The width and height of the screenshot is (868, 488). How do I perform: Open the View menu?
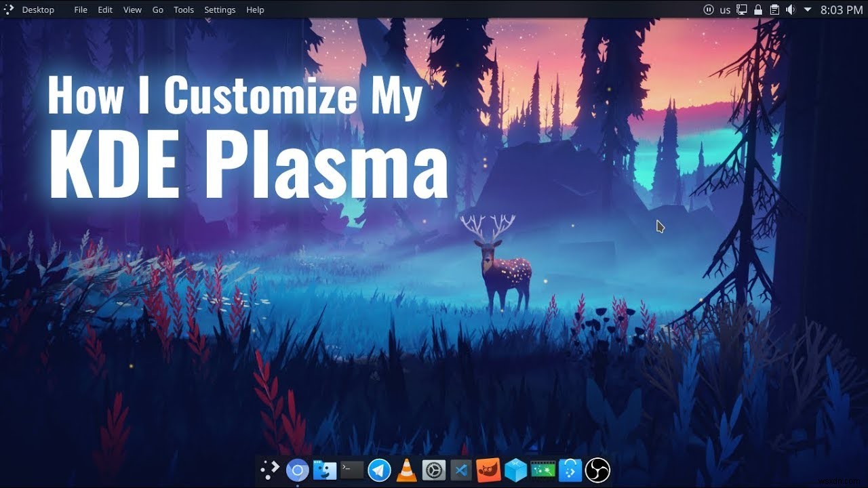pos(132,9)
